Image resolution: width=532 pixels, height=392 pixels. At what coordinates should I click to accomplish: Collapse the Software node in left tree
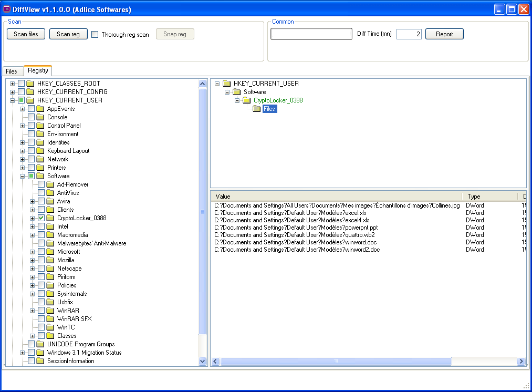(23, 176)
